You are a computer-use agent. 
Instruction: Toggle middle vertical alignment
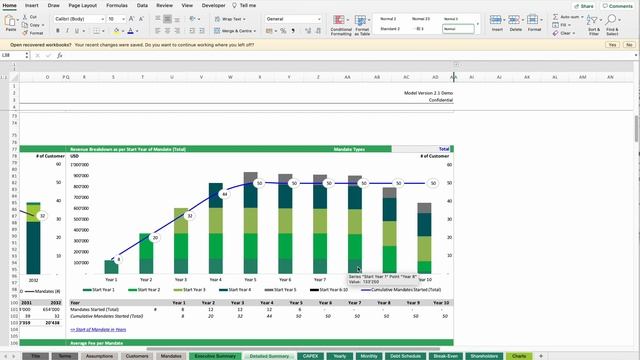[x=167, y=19]
